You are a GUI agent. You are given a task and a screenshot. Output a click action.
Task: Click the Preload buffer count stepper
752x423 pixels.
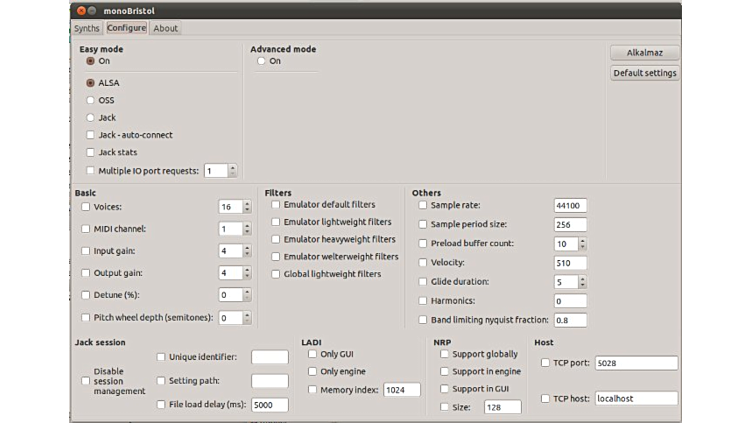pos(583,244)
